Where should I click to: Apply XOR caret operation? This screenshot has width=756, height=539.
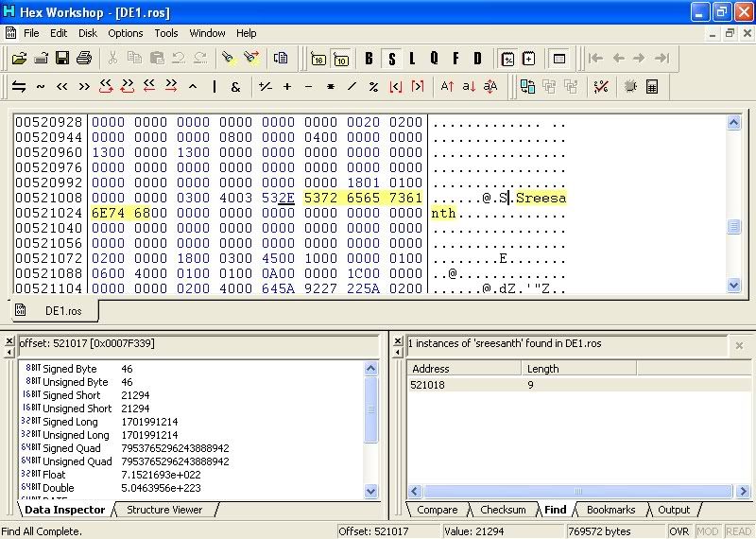click(x=193, y=87)
